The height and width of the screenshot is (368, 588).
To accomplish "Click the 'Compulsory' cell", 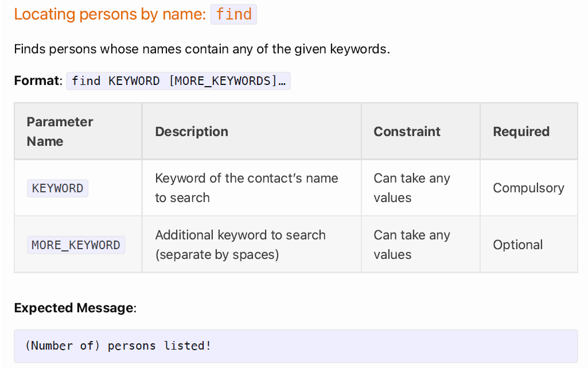I will (529, 188).
